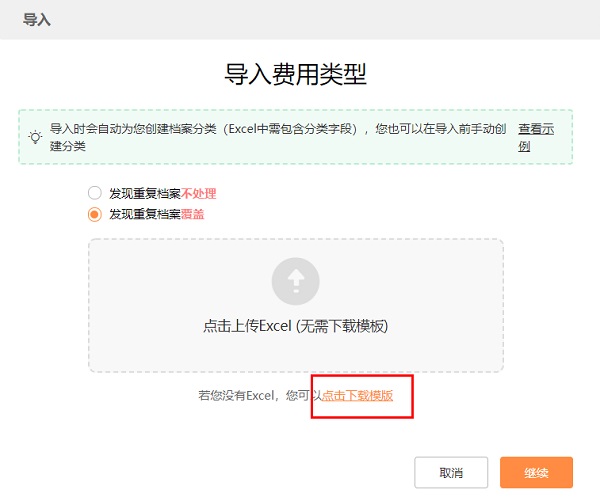600x501 pixels.
Task: Click the (无需下载模板) note
Action: (x=340, y=326)
